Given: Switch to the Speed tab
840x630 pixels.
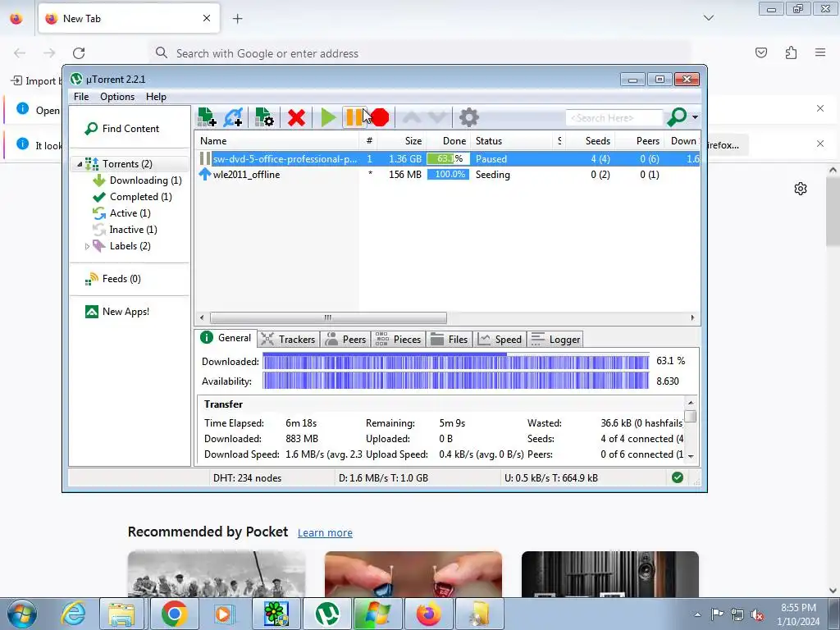Looking at the screenshot, I should point(500,339).
